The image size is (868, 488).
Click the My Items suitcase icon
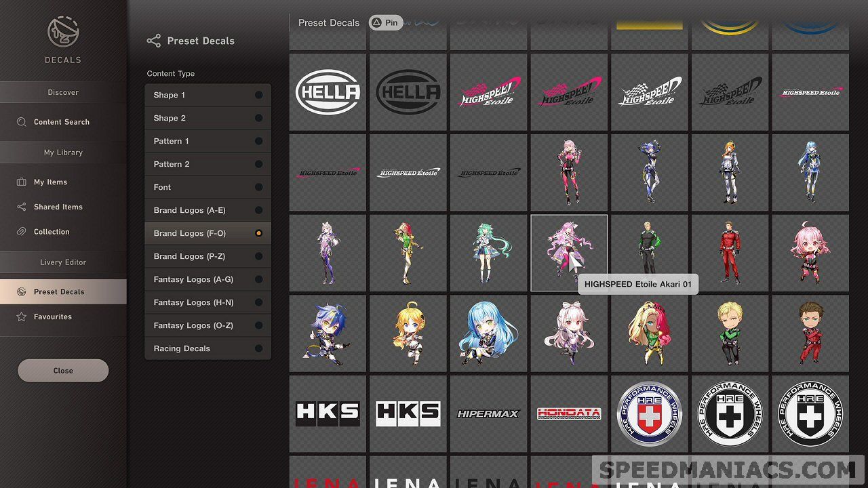(x=22, y=182)
